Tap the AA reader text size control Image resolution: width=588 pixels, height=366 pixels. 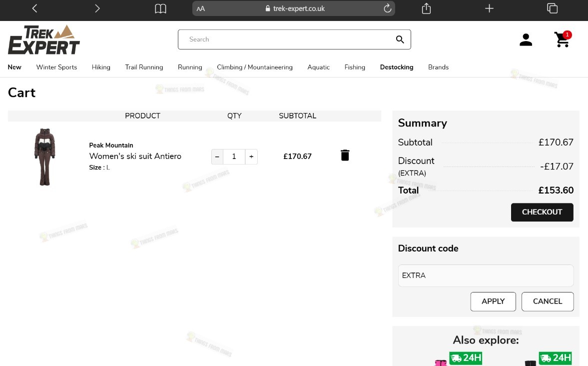[x=201, y=8]
